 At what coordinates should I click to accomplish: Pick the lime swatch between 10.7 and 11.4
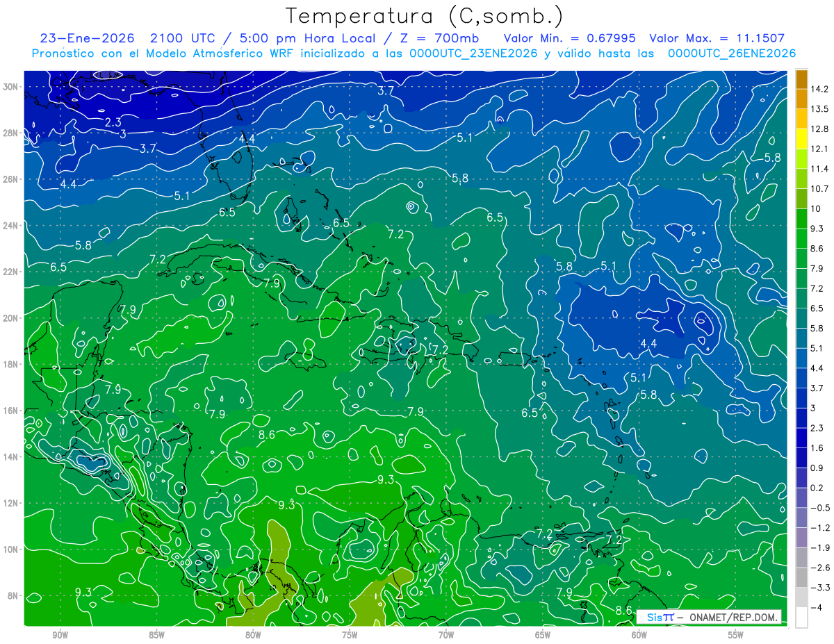coord(801,179)
